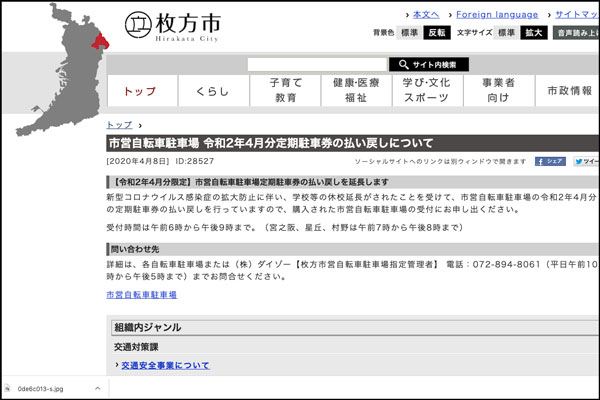This screenshot has height=400, width=600.
Task: Enlarge text size with 拡大
Action: coord(534,33)
